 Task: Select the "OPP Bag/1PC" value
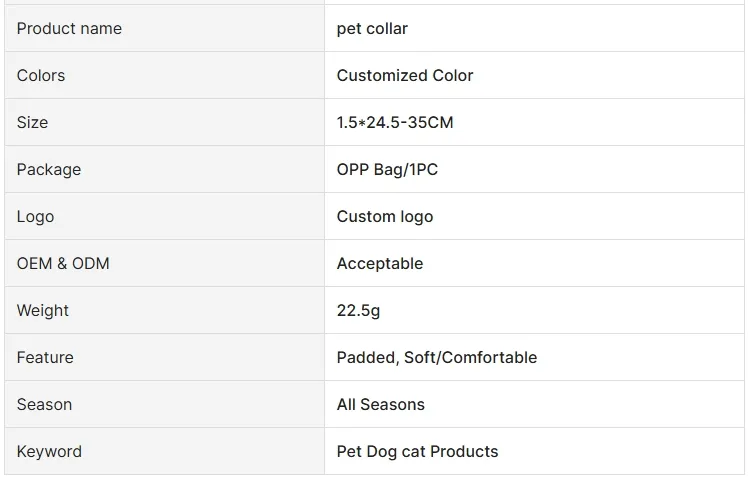coord(387,169)
